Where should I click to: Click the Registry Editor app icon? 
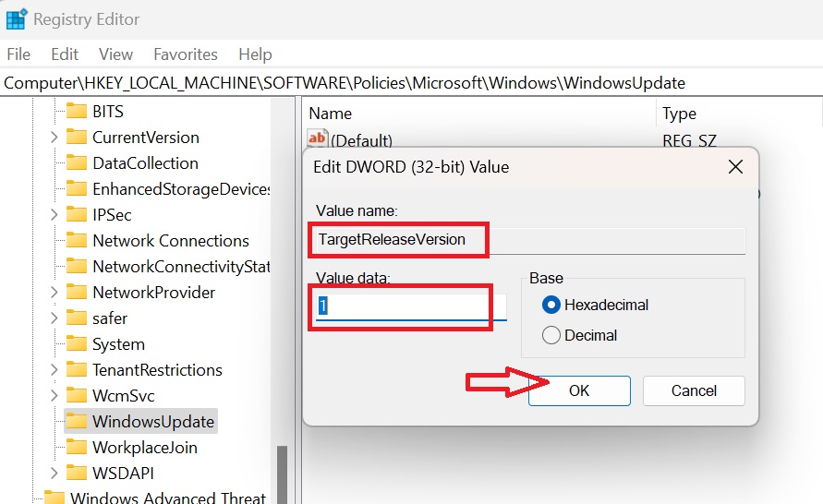[17, 18]
